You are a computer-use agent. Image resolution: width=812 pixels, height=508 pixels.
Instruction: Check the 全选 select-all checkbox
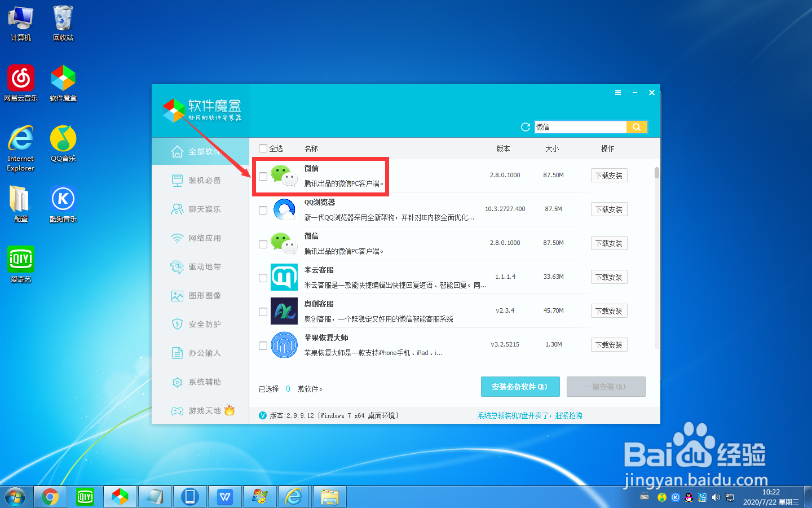click(263, 148)
